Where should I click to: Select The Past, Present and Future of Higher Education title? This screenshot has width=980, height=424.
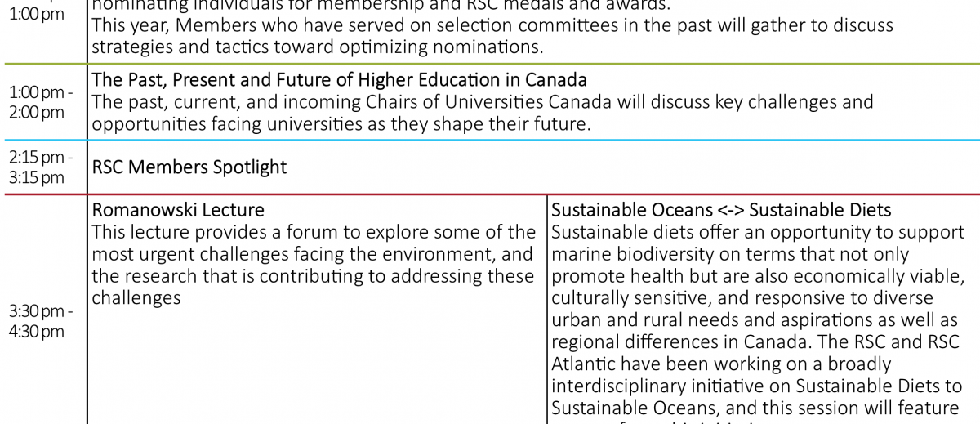click(340, 80)
